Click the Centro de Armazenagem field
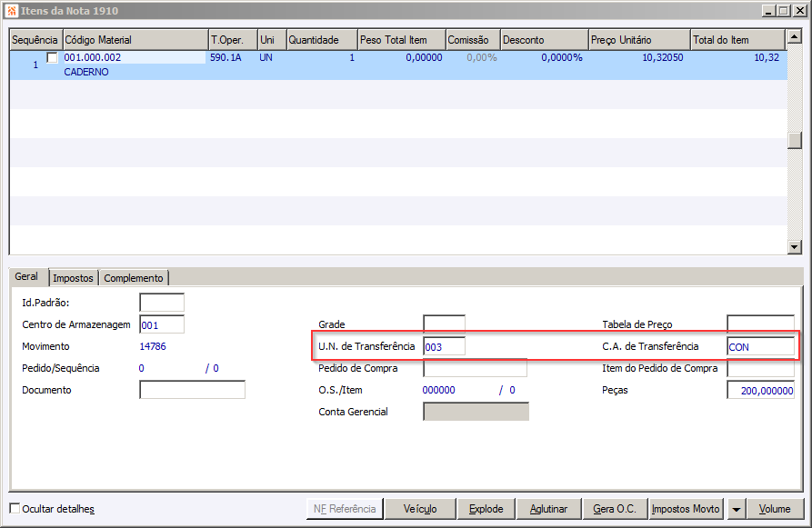The height and width of the screenshot is (528, 812). click(162, 324)
